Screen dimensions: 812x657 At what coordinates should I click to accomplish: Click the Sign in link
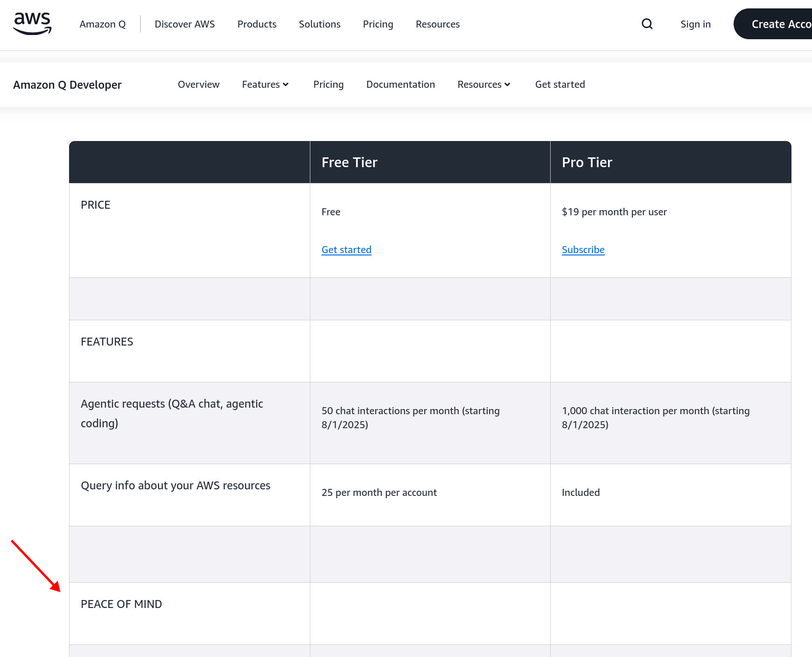click(695, 24)
